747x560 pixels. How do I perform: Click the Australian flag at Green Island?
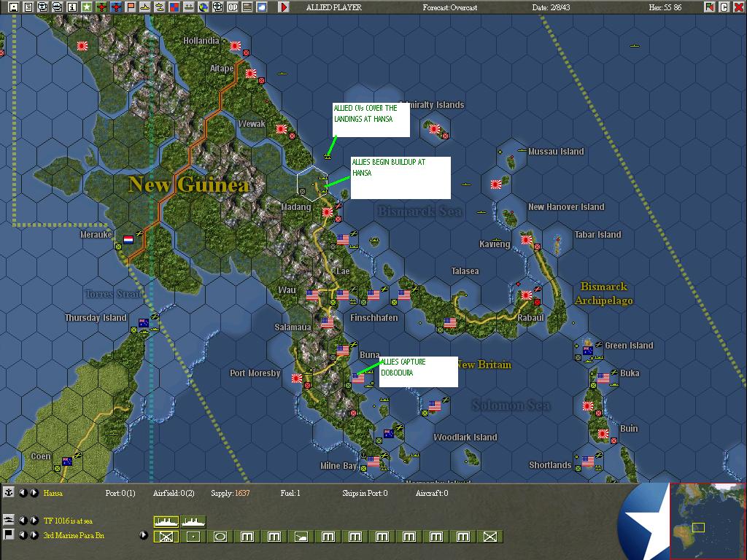coord(588,351)
